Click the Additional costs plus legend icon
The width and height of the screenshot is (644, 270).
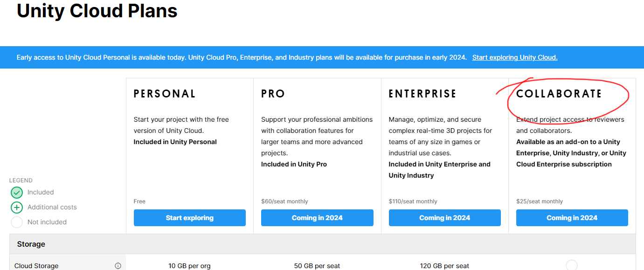click(17, 208)
